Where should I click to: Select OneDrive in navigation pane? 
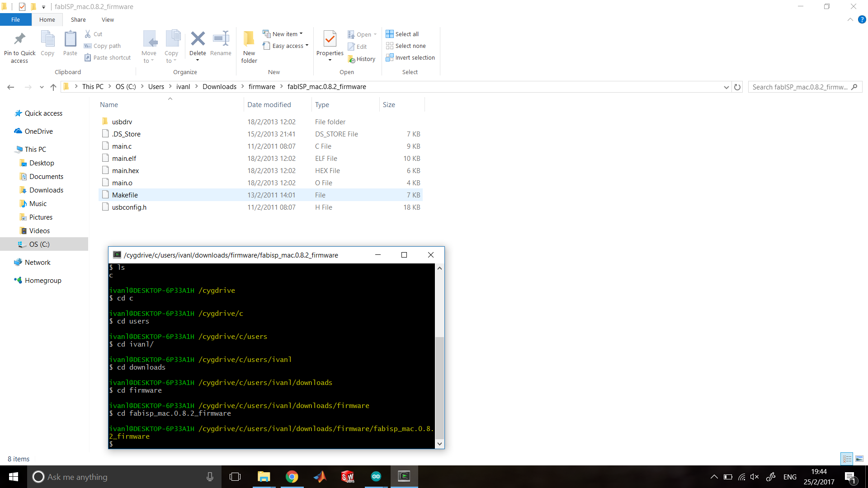click(38, 131)
